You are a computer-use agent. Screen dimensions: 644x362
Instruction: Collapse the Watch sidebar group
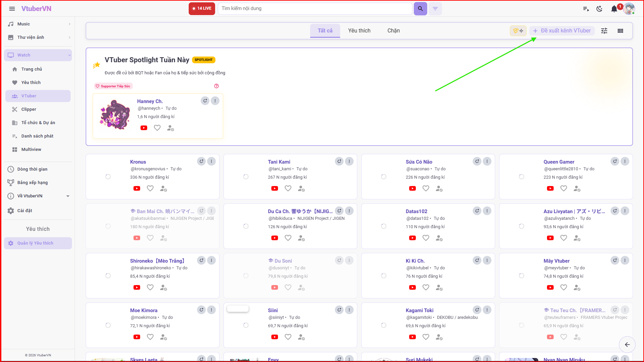point(38,55)
